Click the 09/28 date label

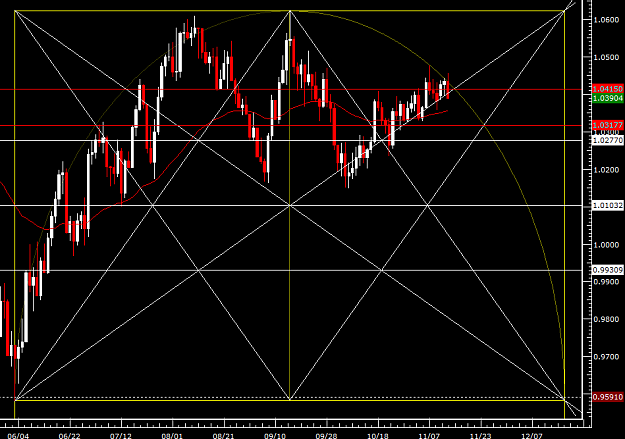click(x=326, y=435)
